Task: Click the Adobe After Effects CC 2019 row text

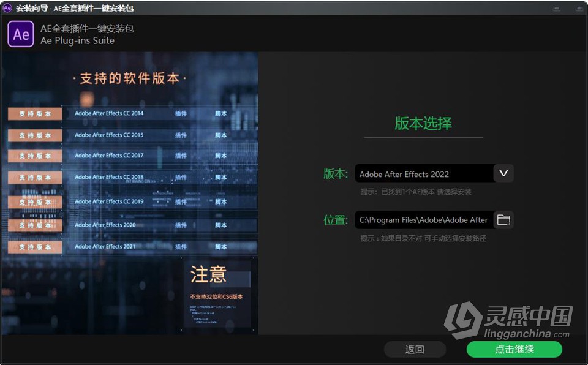Action: [x=109, y=201]
